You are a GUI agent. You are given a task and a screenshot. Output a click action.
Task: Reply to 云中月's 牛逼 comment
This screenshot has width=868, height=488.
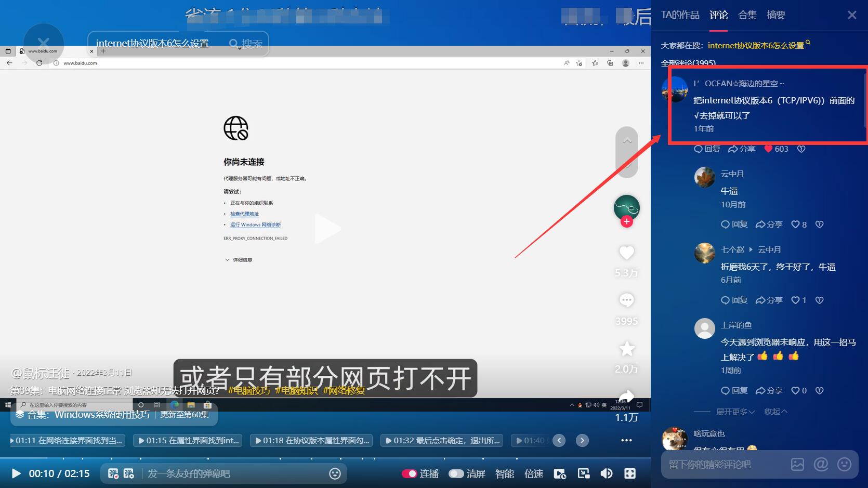(734, 225)
